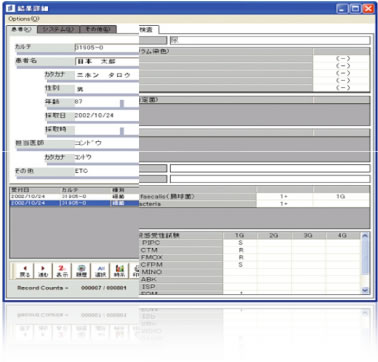The height and width of the screenshot is (362, 378).
Task: Click the 4G column header
Action: pyautogui.click(x=343, y=235)
